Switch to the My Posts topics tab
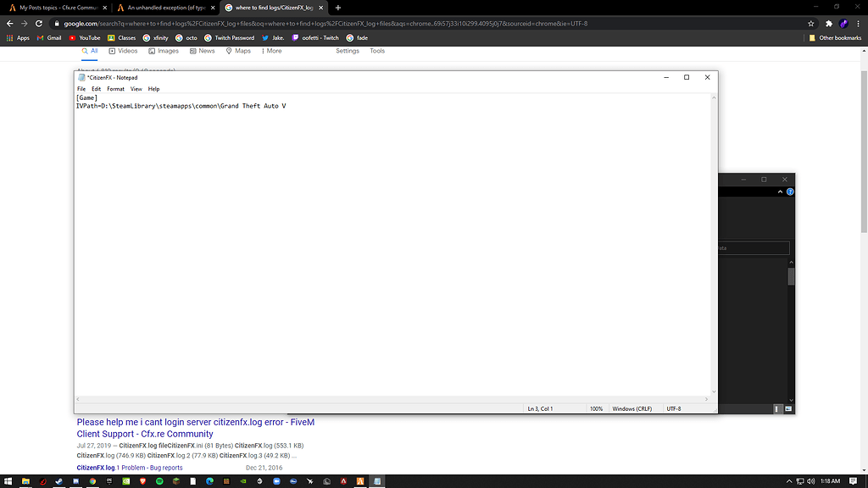This screenshot has height=488, width=868. tap(51, 7)
